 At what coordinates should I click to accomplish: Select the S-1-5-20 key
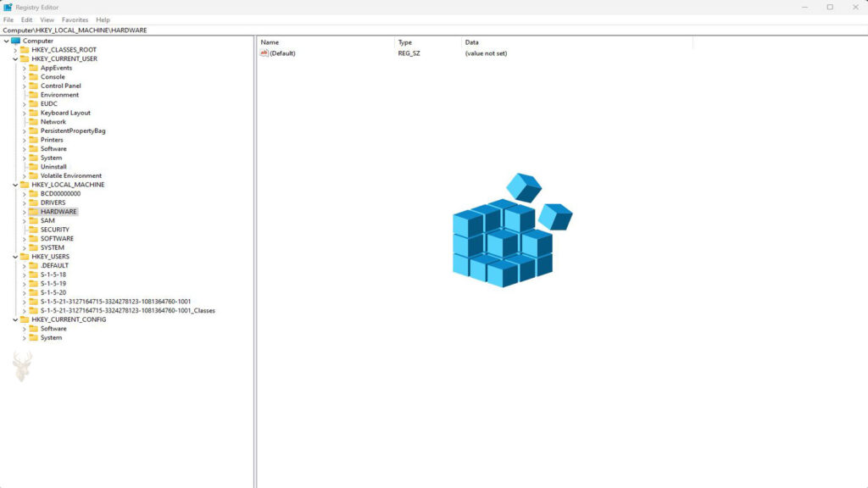pos(53,292)
